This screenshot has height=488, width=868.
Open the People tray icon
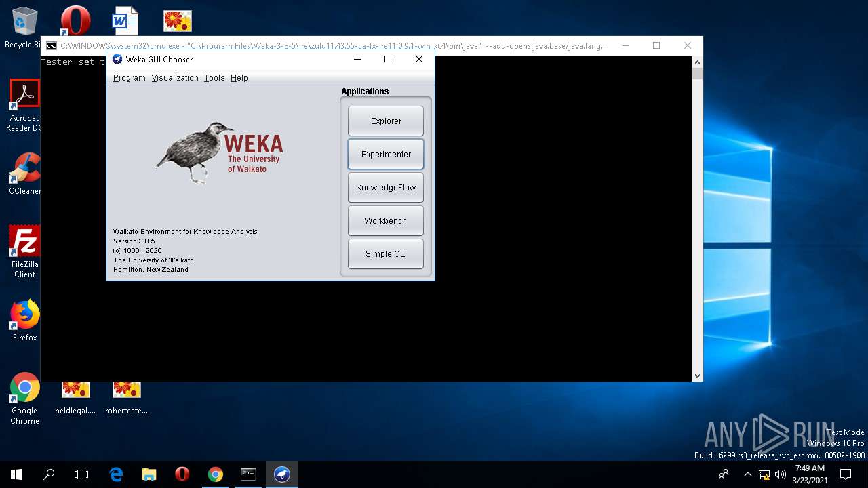point(724,474)
